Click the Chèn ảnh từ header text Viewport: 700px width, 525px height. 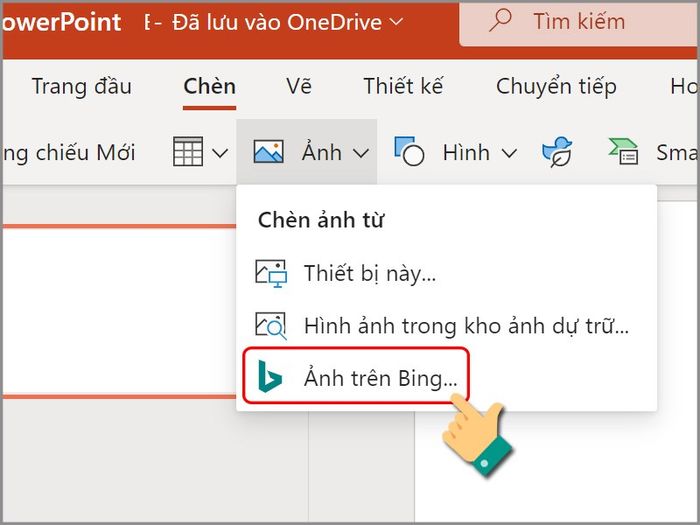[321, 220]
